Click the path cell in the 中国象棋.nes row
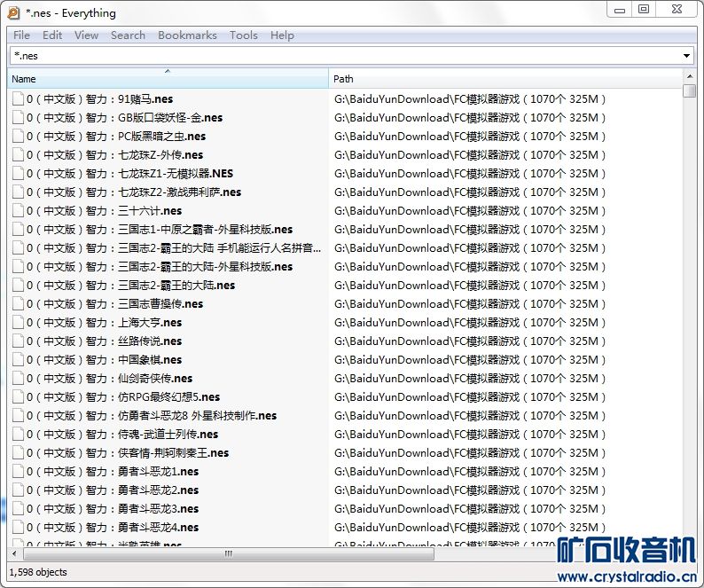 coord(470,360)
